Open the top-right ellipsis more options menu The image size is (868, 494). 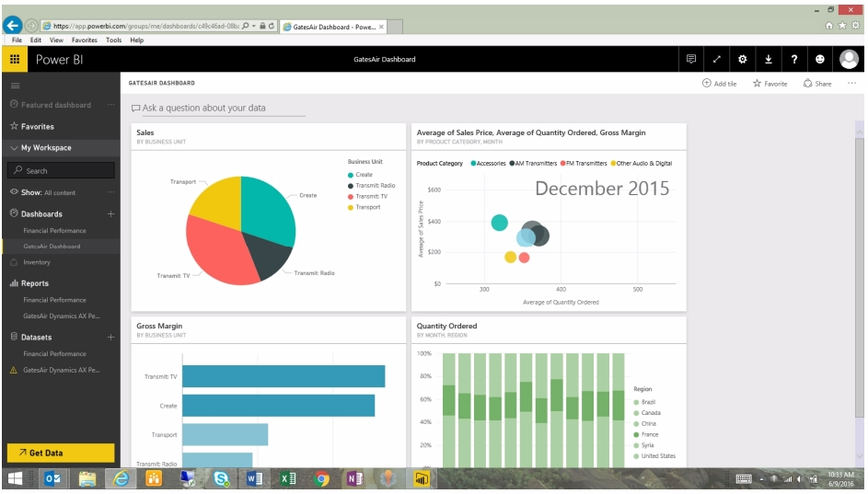(x=851, y=84)
